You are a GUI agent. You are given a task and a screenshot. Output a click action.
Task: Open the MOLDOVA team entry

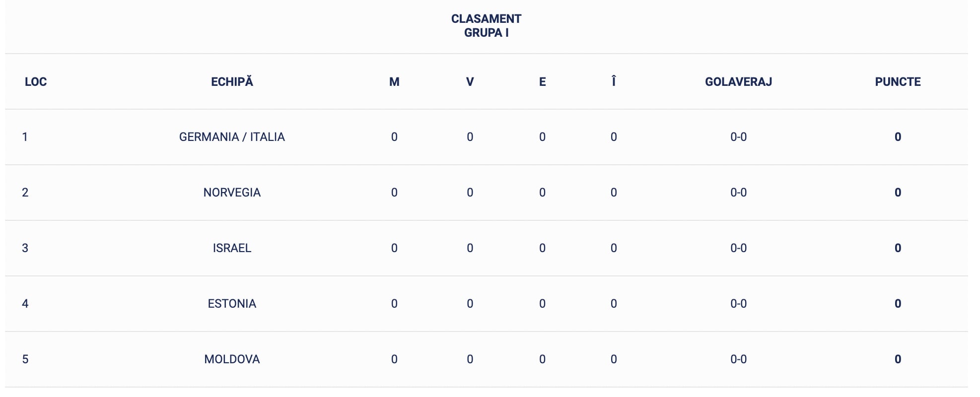tap(232, 359)
